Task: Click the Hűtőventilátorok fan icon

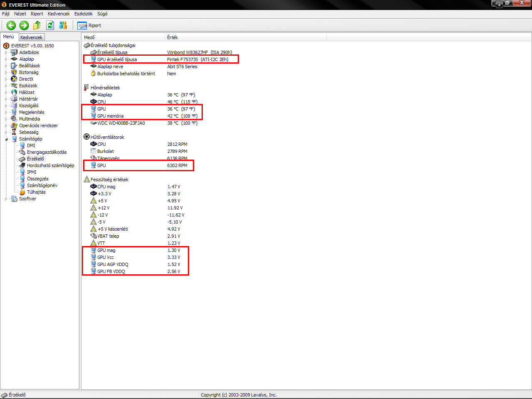Action: tap(86, 137)
